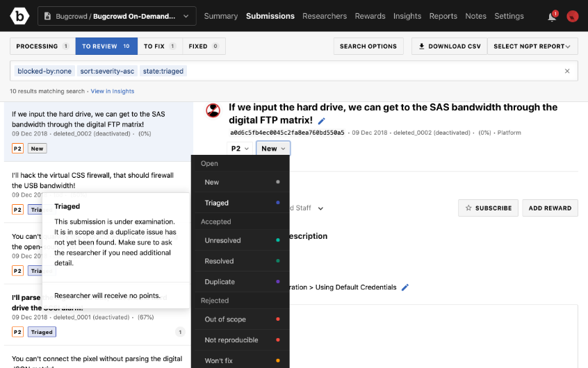Download submissions as CSV
The height and width of the screenshot is (368, 588).
450,47
